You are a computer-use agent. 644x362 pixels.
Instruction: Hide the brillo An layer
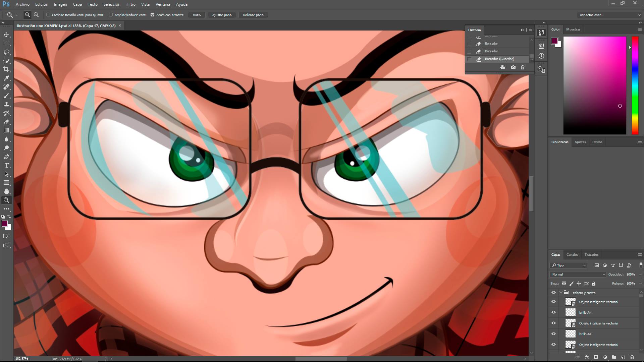tap(553, 312)
